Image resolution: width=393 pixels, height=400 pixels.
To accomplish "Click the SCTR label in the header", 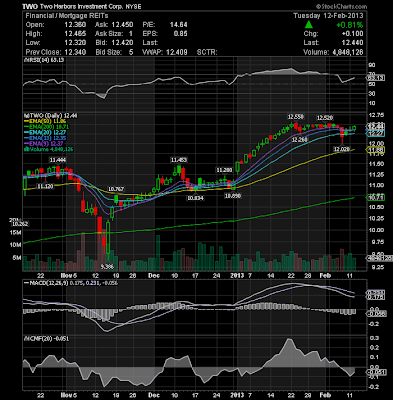I will (x=207, y=52).
